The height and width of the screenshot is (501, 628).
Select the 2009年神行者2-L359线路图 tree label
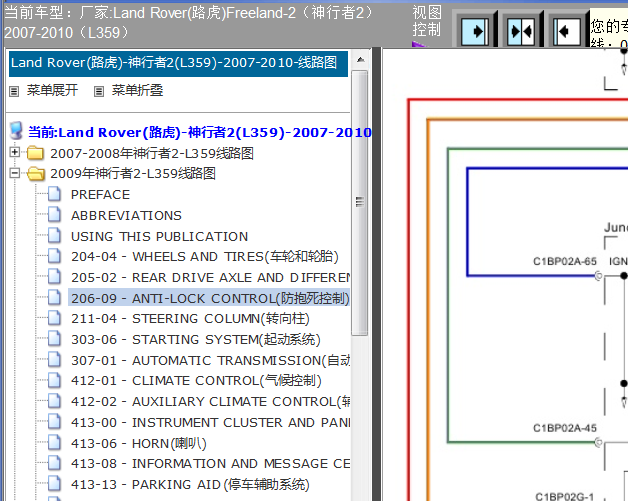click(x=133, y=173)
